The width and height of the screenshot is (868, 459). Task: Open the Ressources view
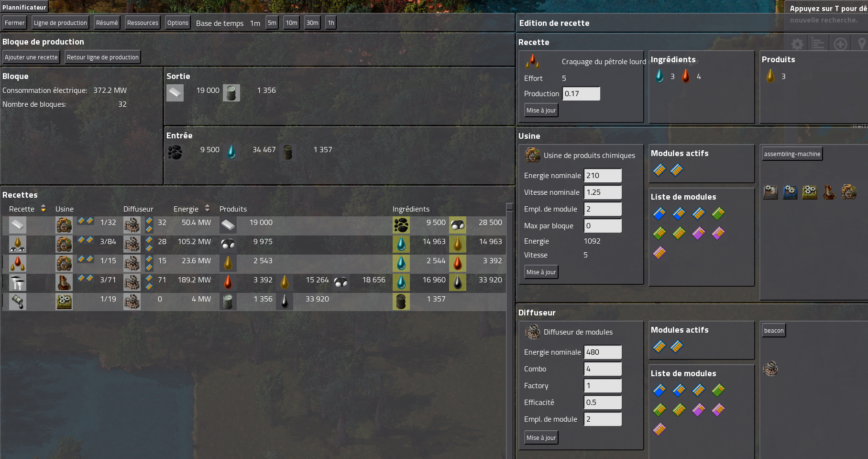[x=143, y=23]
